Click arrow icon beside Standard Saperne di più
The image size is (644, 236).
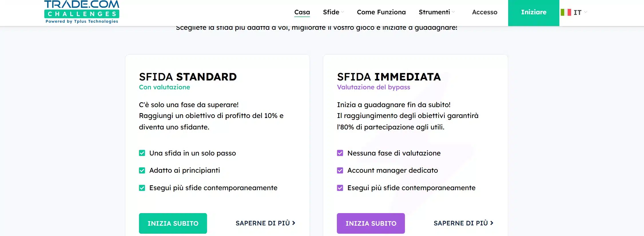[294, 223]
